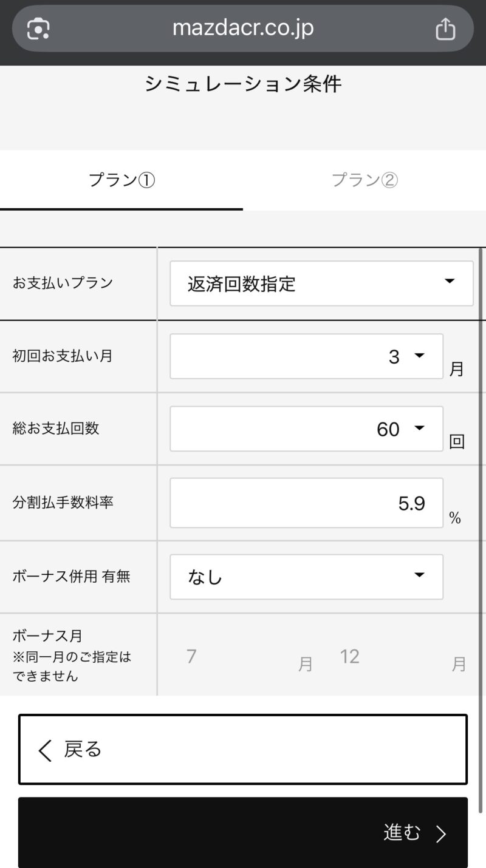This screenshot has width=486, height=868.
Task: Click the forward chevron icon on 進む
Action: tap(442, 834)
